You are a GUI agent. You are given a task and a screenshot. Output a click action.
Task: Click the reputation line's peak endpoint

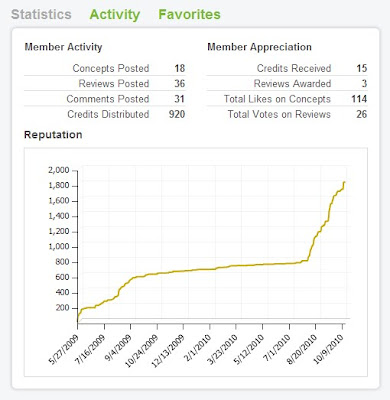tap(344, 182)
